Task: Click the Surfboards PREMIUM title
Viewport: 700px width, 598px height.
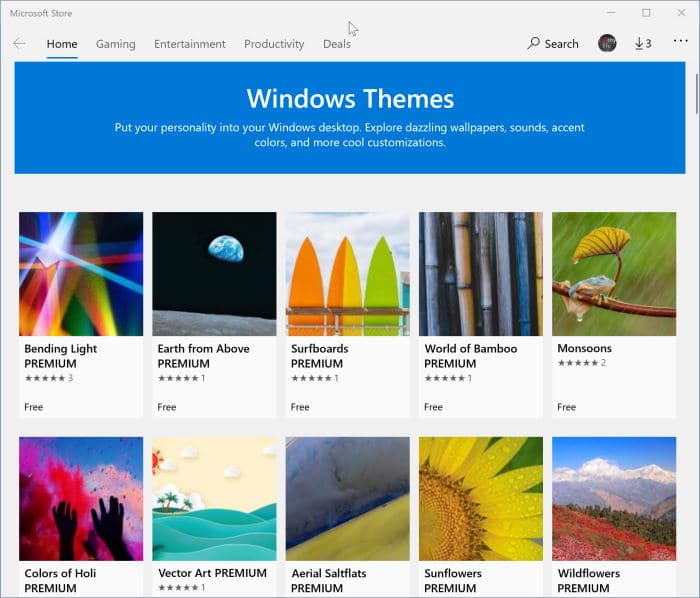Action: [320, 356]
